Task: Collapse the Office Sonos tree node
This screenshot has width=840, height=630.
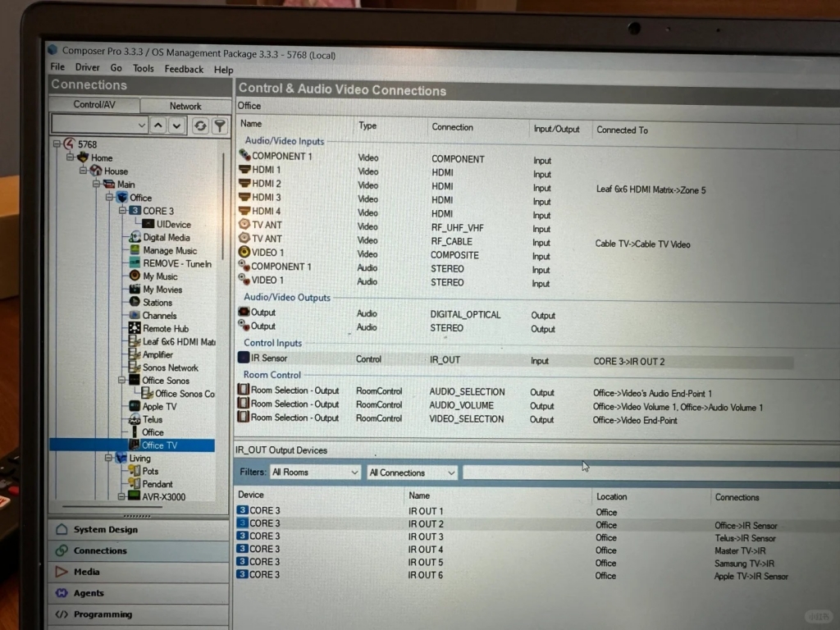Action: [122, 381]
